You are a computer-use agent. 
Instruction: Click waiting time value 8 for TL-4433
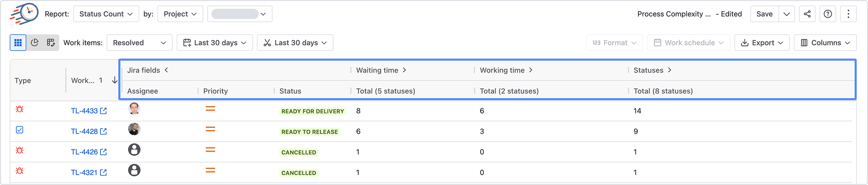[x=358, y=111]
